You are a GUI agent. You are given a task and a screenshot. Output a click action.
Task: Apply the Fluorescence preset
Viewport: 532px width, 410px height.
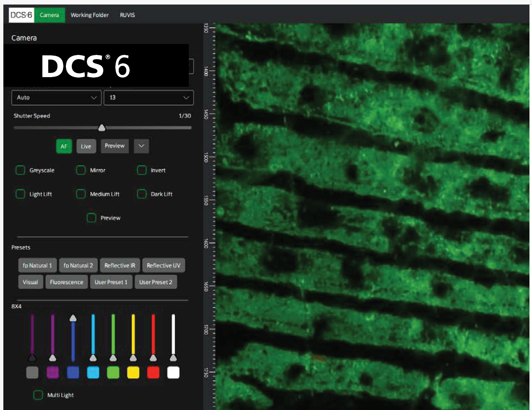[67, 282]
